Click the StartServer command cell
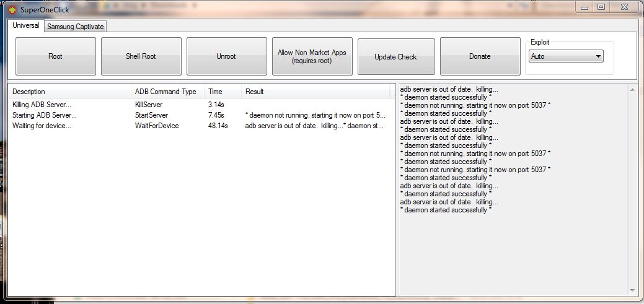The image size is (644, 304). pos(151,115)
